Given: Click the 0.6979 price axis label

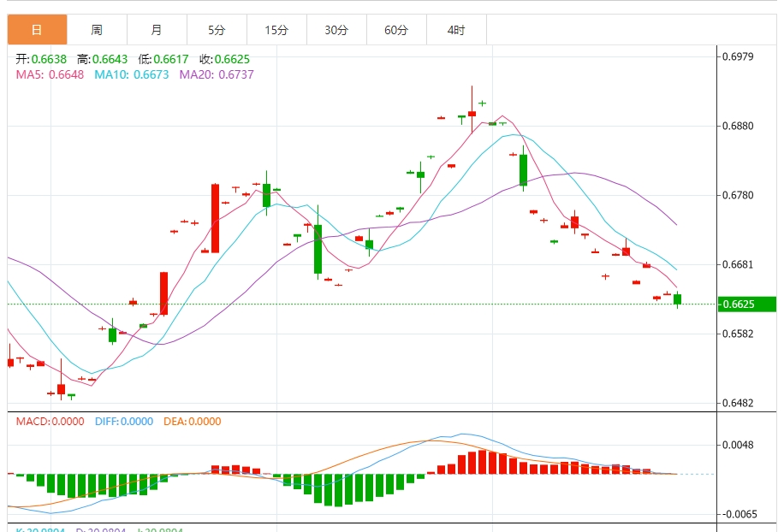Looking at the screenshot, I should pos(738,57).
